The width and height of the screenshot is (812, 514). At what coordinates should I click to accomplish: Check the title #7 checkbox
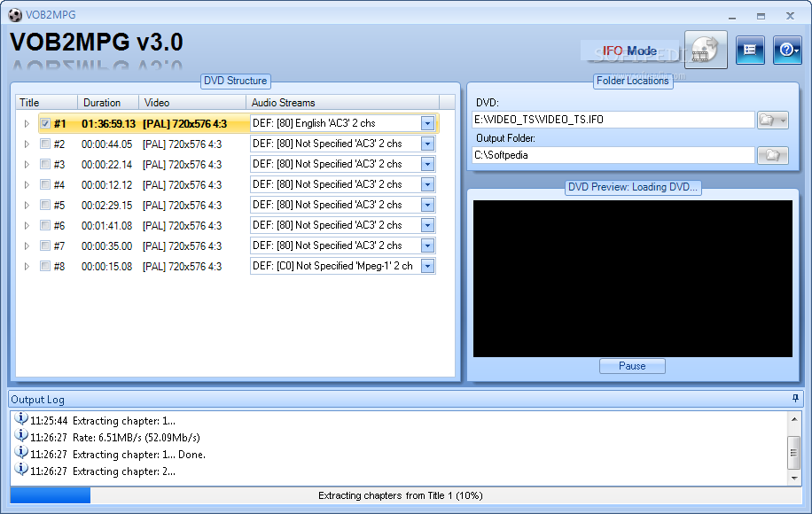coord(45,245)
